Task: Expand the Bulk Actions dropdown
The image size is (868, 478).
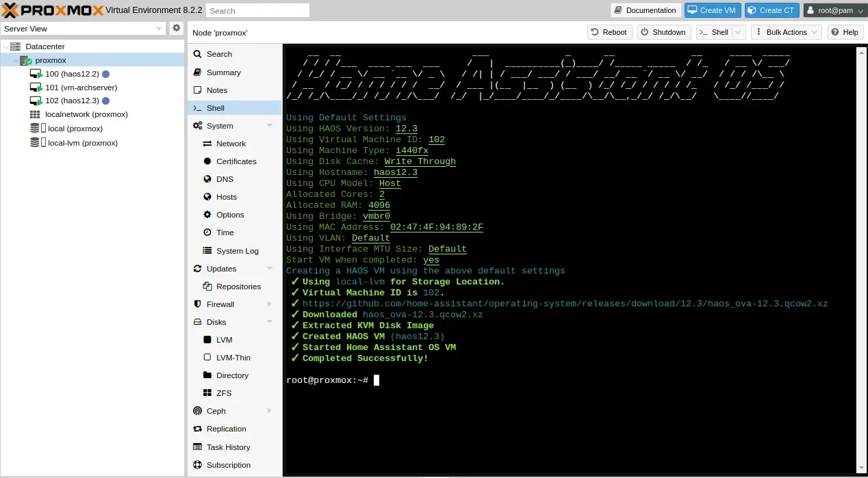Action: 787,32
